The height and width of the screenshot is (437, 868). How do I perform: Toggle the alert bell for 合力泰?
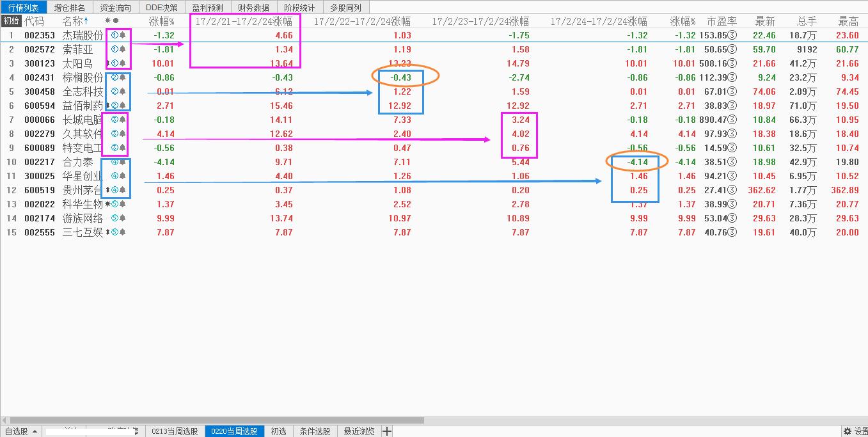coord(122,162)
